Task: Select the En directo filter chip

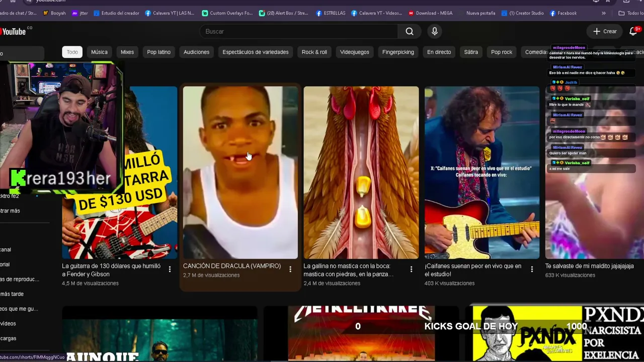Action: [x=439, y=52]
